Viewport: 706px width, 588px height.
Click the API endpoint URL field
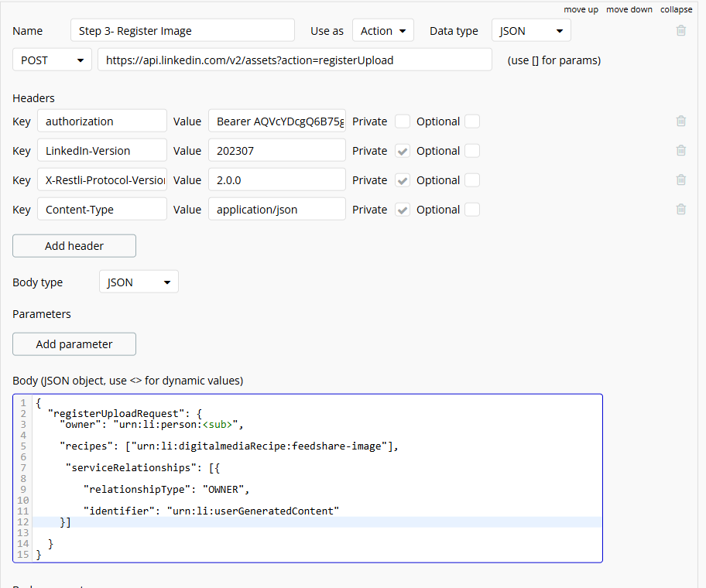pos(294,60)
